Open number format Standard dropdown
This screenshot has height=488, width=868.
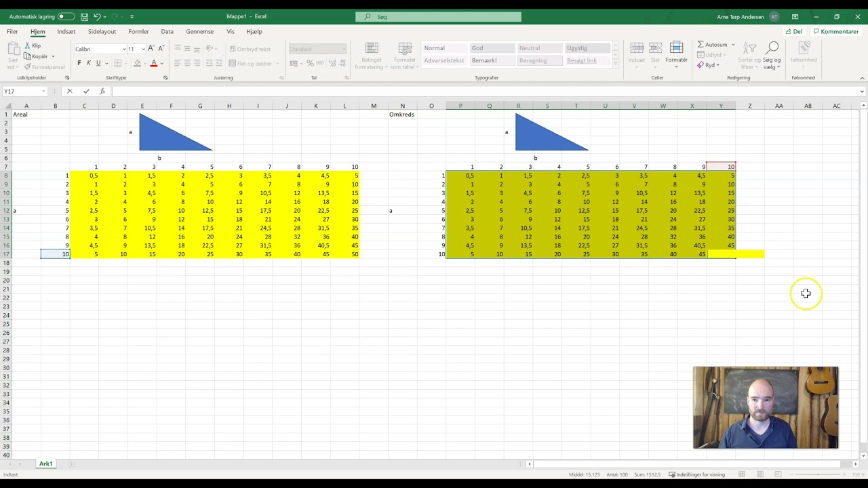pos(344,49)
